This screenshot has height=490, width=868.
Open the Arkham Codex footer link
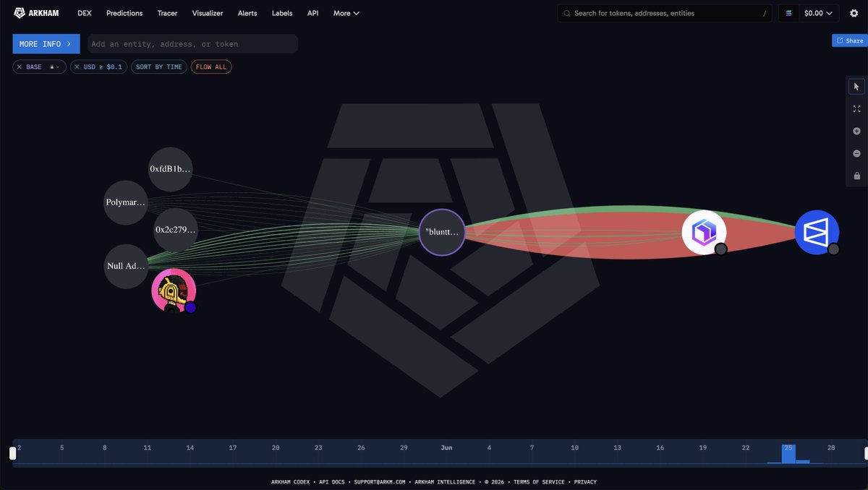click(x=292, y=482)
